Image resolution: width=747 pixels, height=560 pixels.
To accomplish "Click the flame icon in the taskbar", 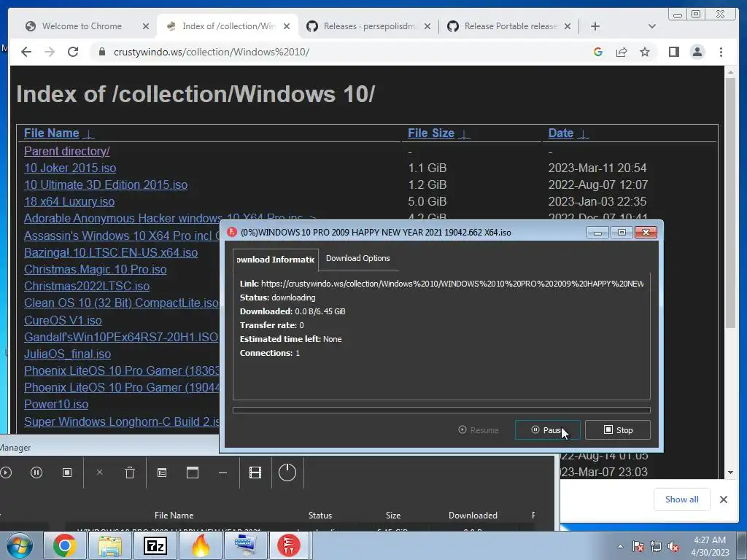I will [x=201, y=545].
